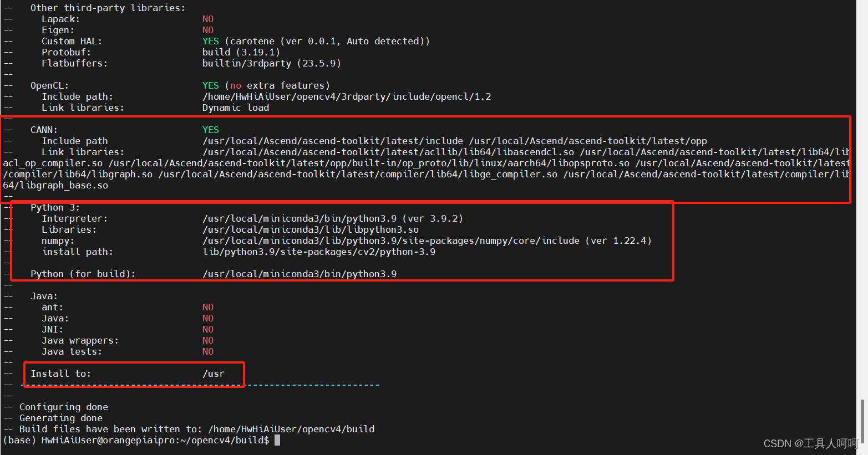Click the 'Configuring done' line
Viewport: 868px width, 455px height.
(64, 407)
